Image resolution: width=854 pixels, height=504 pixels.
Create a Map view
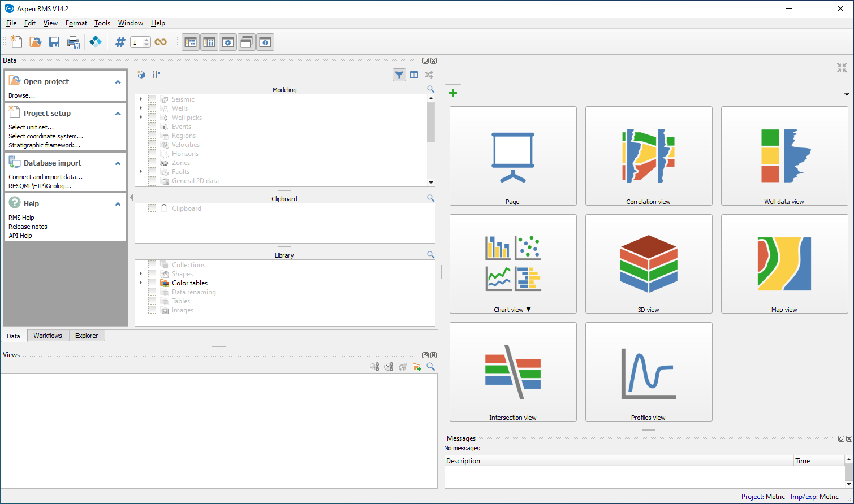click(x=784, y=264)
